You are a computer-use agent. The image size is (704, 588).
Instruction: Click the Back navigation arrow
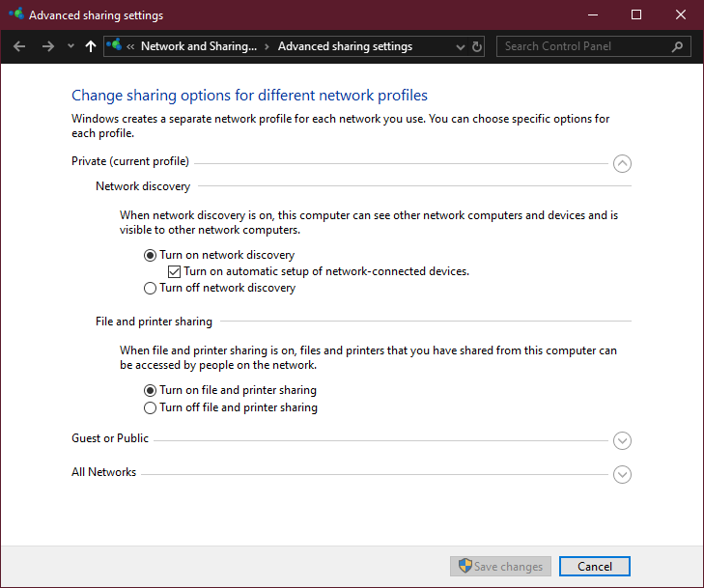pyautogui.click(x=19, y=46)
